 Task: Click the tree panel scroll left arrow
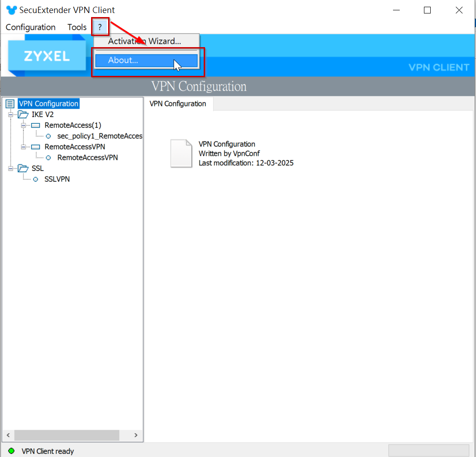8,435
